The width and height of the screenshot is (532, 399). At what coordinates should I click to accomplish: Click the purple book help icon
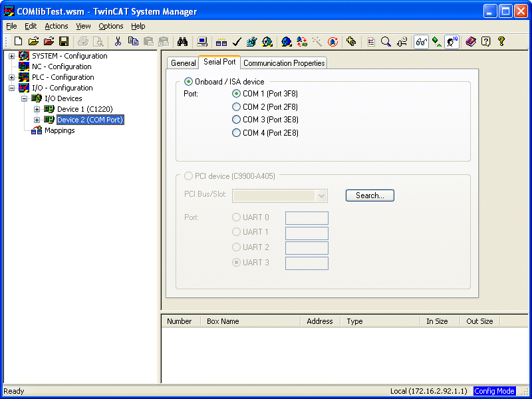coord(471,42)
